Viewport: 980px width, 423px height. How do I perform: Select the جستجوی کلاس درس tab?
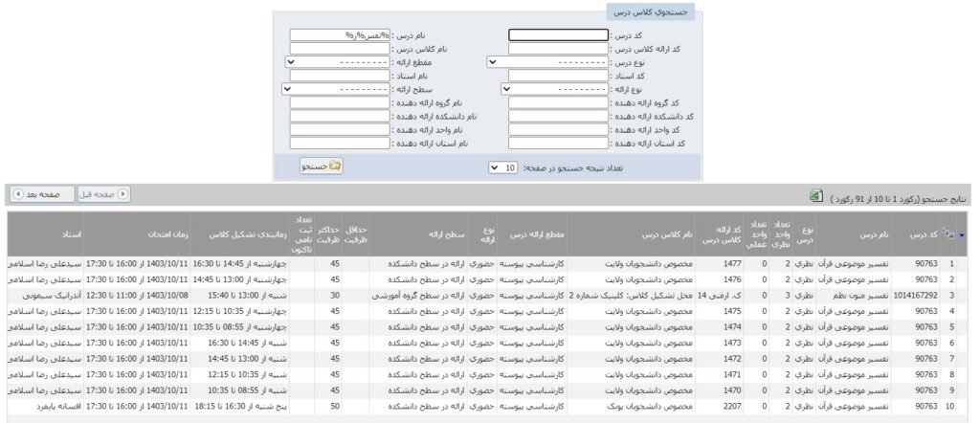click(650, 12)
